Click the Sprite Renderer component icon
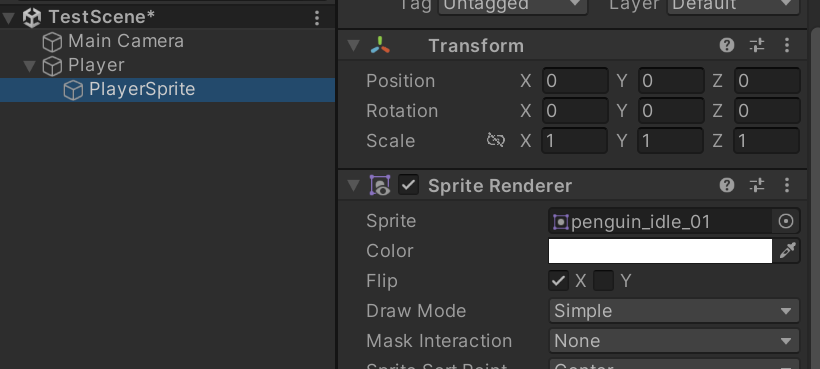The image size is (820, 369). [380, 186]
